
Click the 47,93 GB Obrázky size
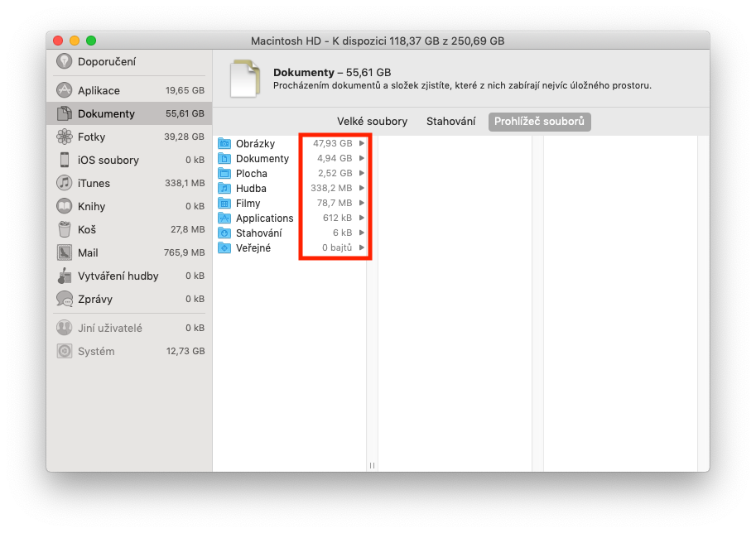pyautogui.click(x=333, y=143)
